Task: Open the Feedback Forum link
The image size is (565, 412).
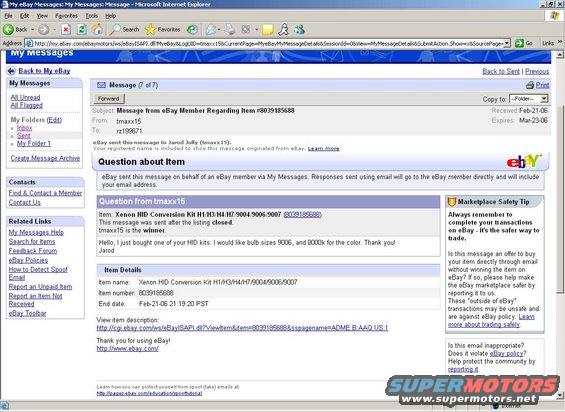Action: coord(33,251)
